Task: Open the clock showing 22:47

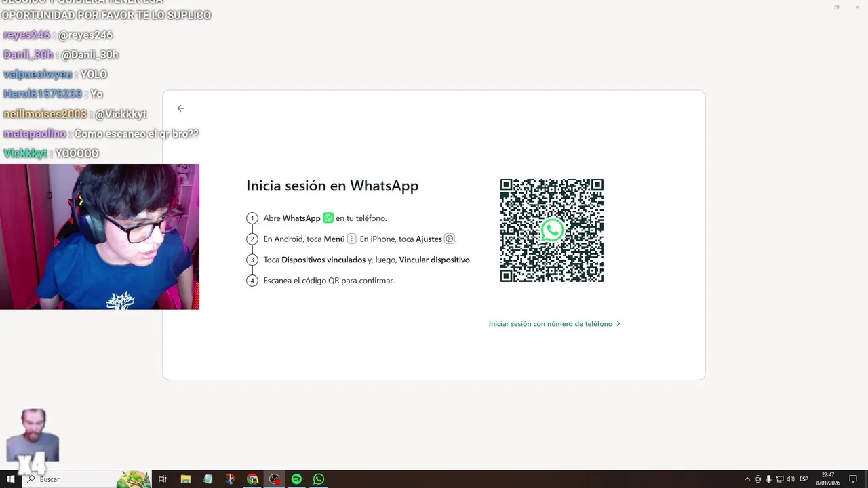Action: point(828,479)
